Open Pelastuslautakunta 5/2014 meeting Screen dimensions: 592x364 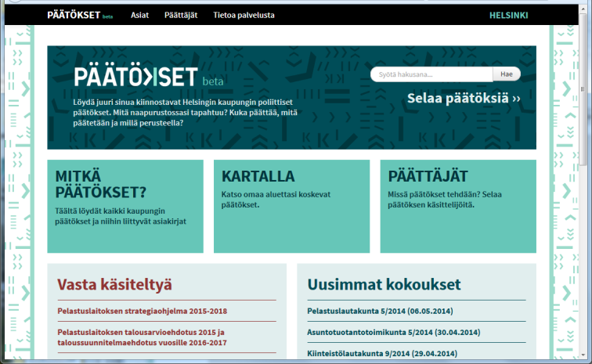pyautogui.click(x=380, y=311)
